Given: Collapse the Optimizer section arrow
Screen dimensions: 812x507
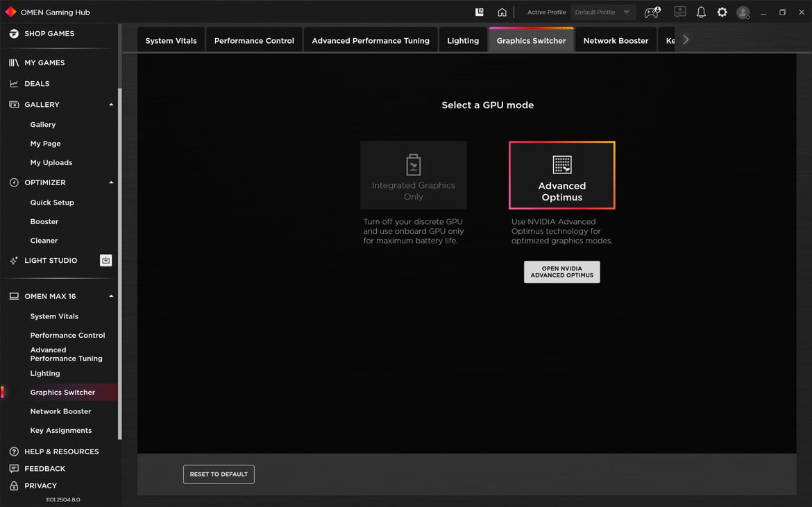Looking at the screenshot, I should 111,182.
